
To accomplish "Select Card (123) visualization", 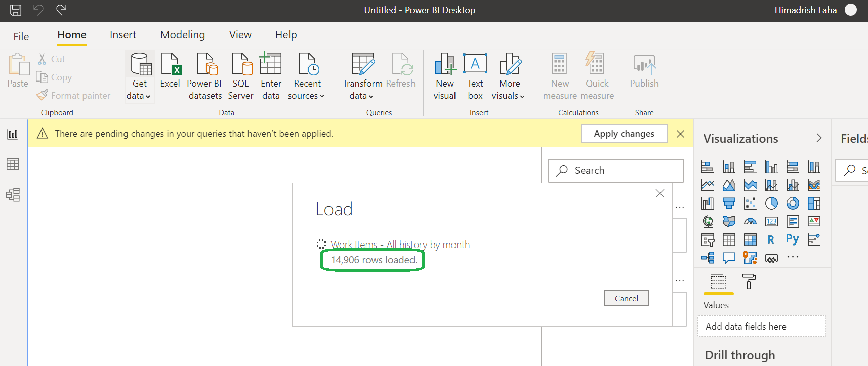I will click(x=771, y=221).
